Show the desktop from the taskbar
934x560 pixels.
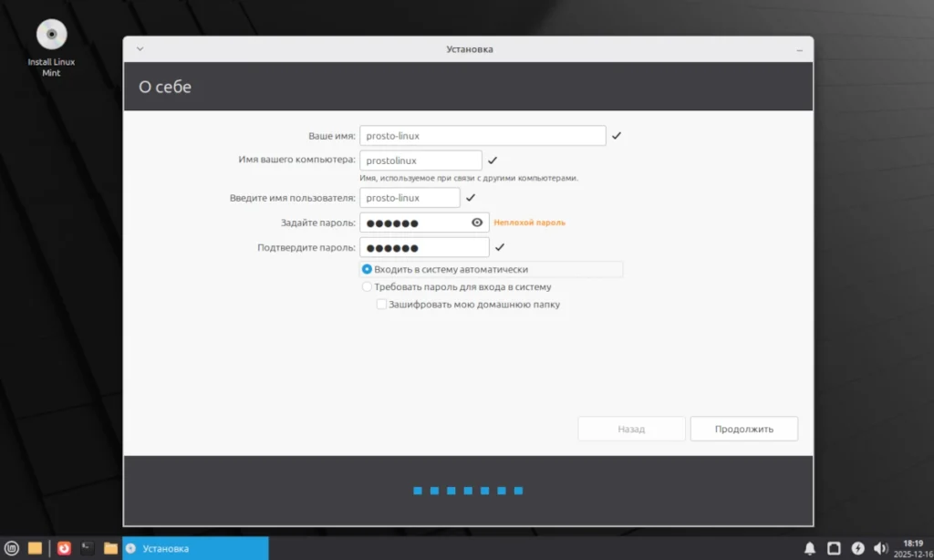pyautogui.click(x=36, y=548)
